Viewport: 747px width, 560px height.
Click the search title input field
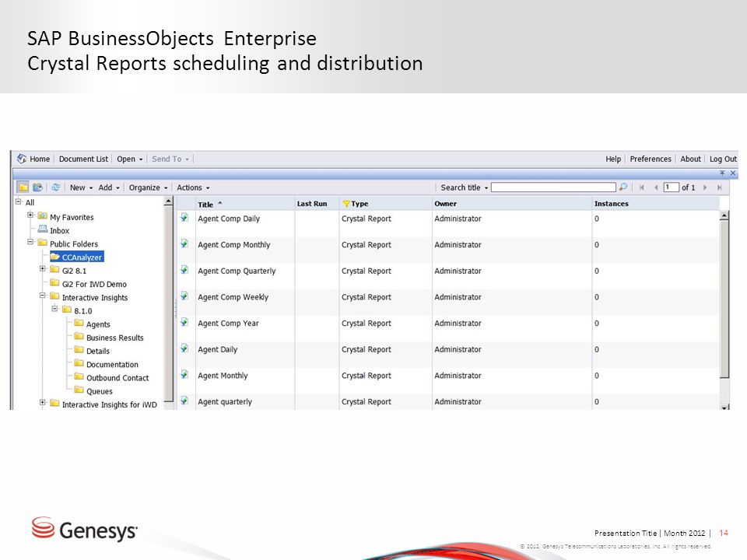click(x=553, y=187)
